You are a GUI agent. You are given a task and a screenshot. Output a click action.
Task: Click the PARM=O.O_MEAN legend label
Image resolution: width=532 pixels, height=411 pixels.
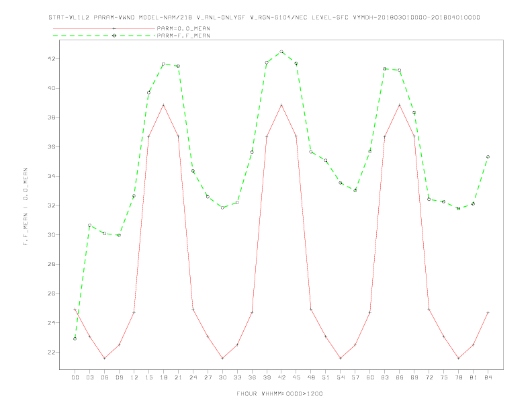[183, 28]
